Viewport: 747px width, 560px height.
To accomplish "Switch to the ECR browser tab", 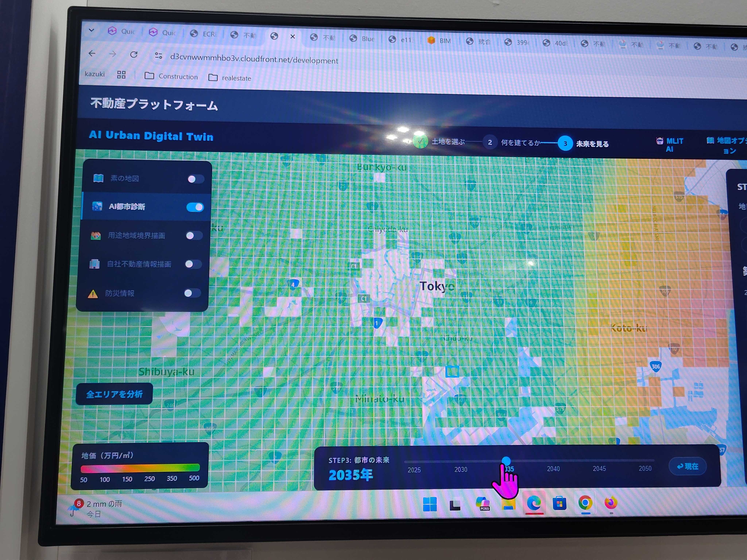I will click(203, 34).
